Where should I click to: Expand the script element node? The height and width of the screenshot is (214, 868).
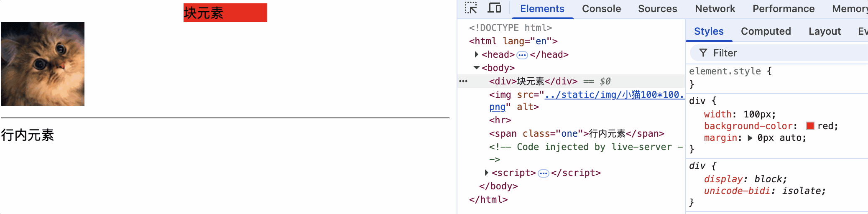[486, 173]
